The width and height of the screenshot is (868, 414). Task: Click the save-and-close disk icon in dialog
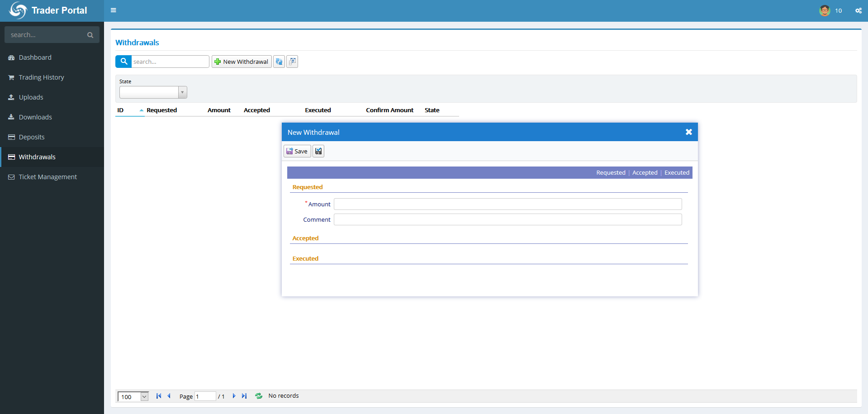[x=318, y=151]
